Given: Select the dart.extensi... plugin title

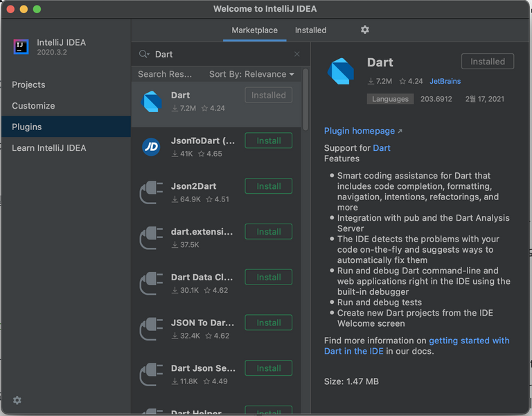Looking at the screenshot, I should click(x=202, y=232).
